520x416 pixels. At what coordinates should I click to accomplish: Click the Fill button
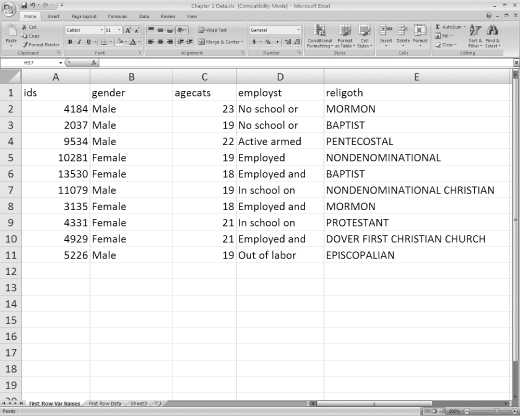(x=444, y=36)
